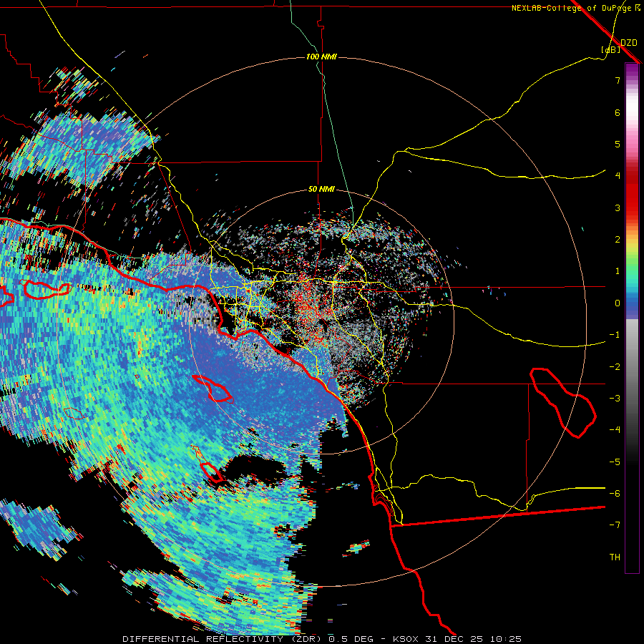Select the 5 value on the color scale
The width and height of the screenshot is (644, 644).
[618, 144]
